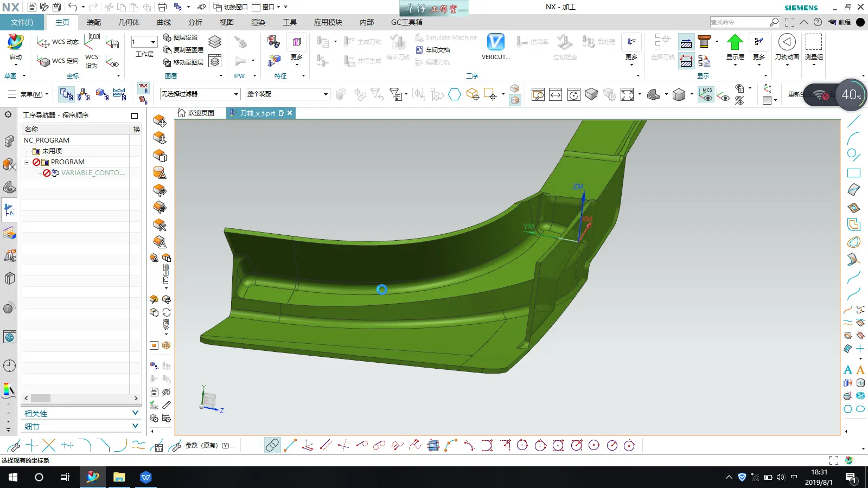Screen dimensions: 868x488
Task: Switch to the 分析 ribbon tab
Action: coord(195,22)
